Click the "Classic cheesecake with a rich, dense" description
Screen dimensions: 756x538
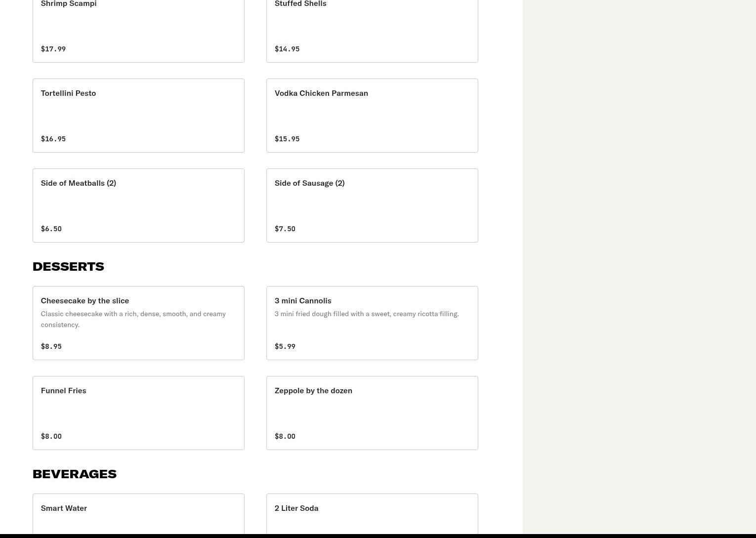(133, 319)
